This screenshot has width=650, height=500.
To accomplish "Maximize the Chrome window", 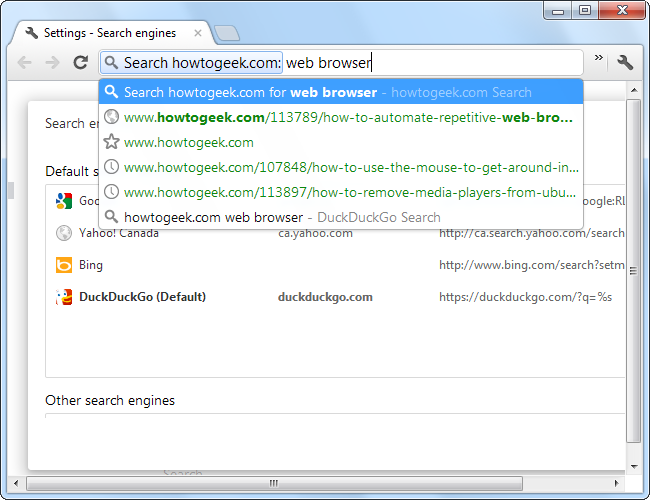I will tap(585, 11).
